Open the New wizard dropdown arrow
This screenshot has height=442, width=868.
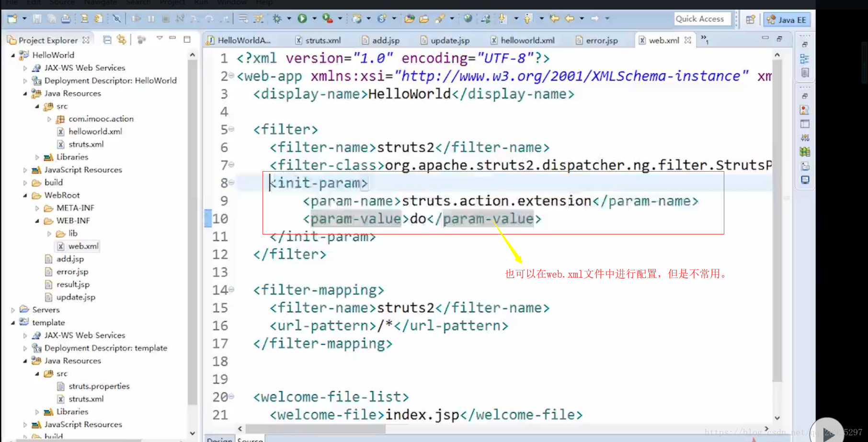tap(24, 19)
